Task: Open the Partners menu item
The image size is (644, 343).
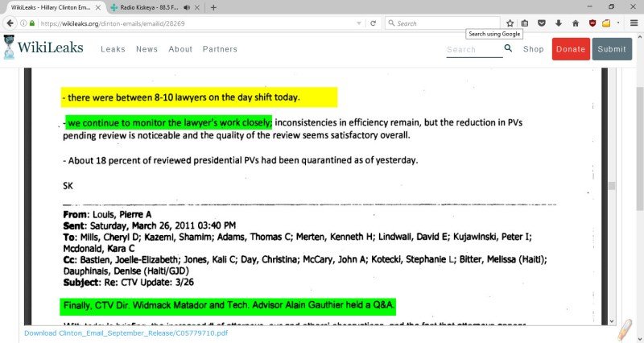Action: (x=220, y=49)
